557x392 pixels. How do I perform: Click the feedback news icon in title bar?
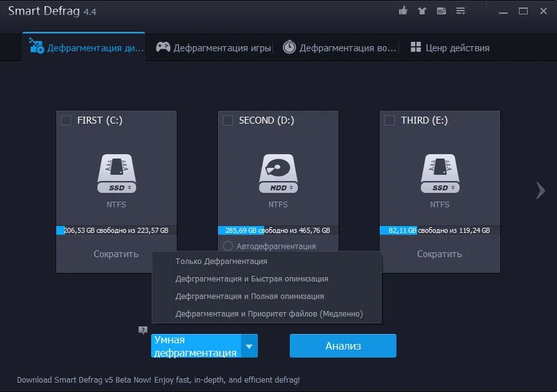441,11
